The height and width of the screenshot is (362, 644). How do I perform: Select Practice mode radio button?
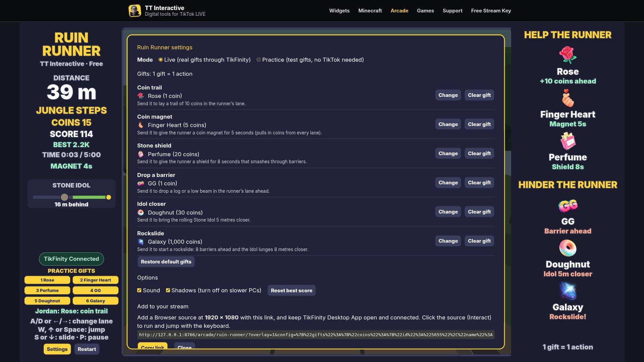[x=258, y=60]
